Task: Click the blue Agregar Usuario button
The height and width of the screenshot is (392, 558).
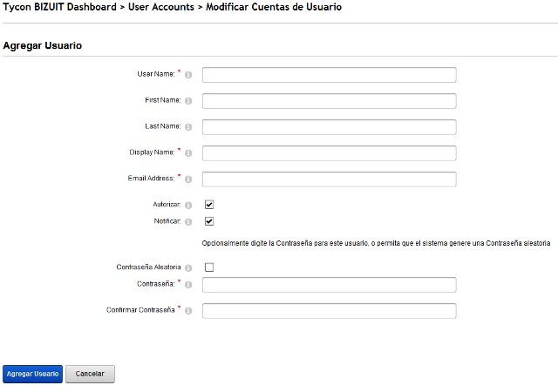Action: 32,374
